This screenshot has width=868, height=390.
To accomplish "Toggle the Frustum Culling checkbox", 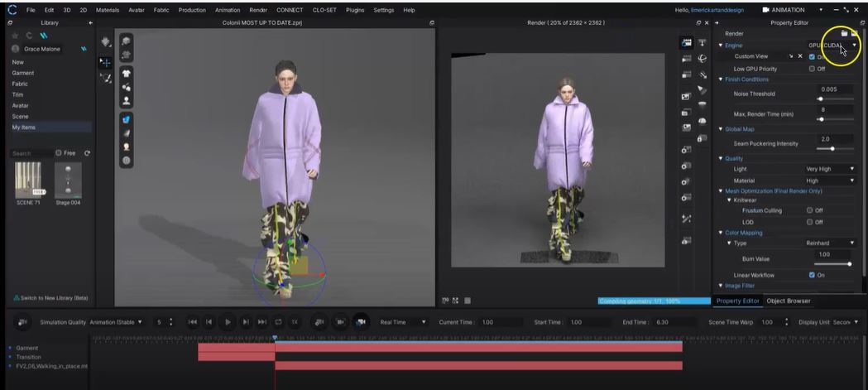I will [x=811, y=210].
